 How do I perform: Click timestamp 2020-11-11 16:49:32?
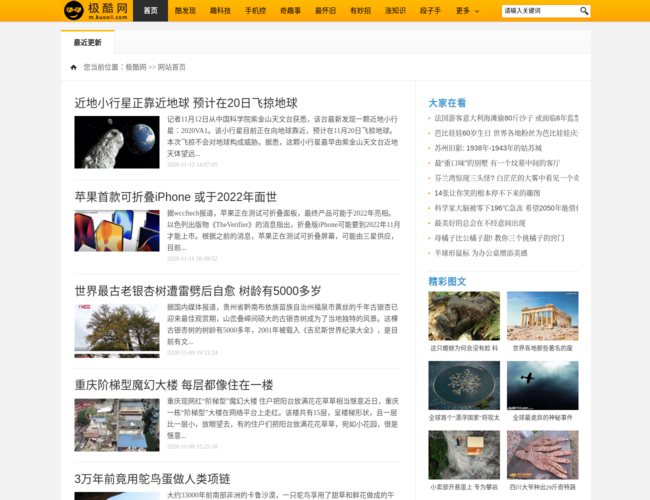click(x=192, y=259)
